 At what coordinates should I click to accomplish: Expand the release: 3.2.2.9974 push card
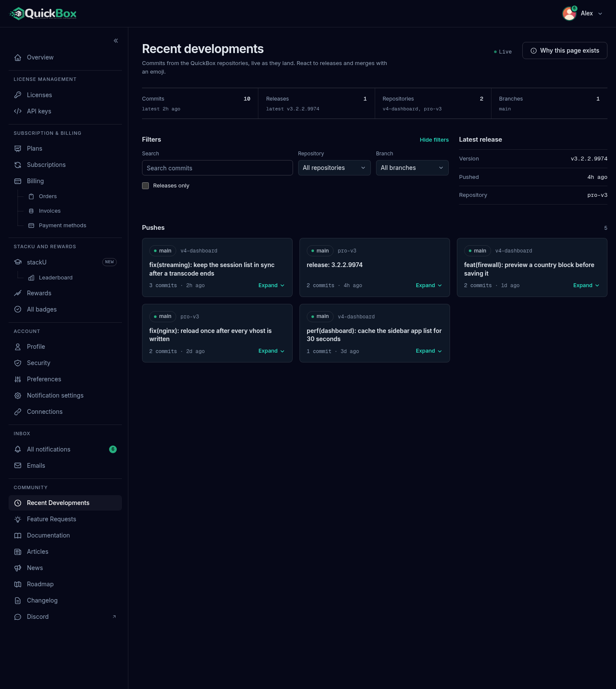(429, 285)
